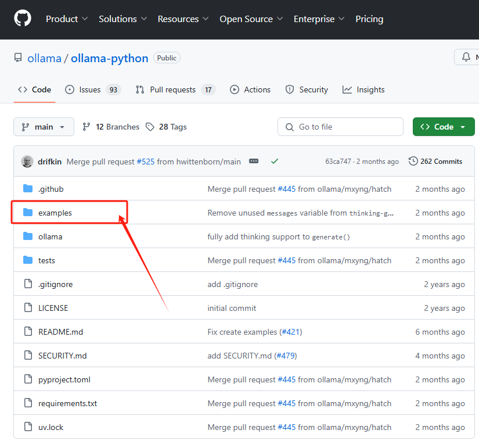Open pull request #525 link in commit message

pyautogui.click(x=146, y=162)
